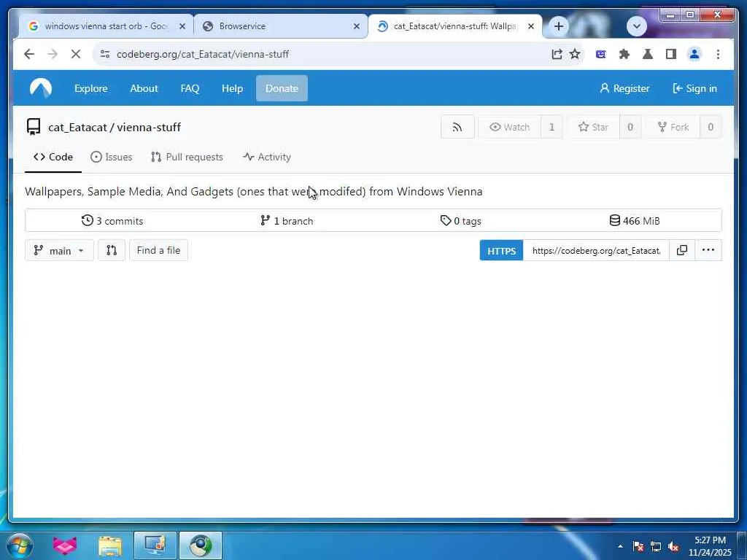Open the forks count 0
This screenshot has height=560, width=747.
[x=711, y=127]
